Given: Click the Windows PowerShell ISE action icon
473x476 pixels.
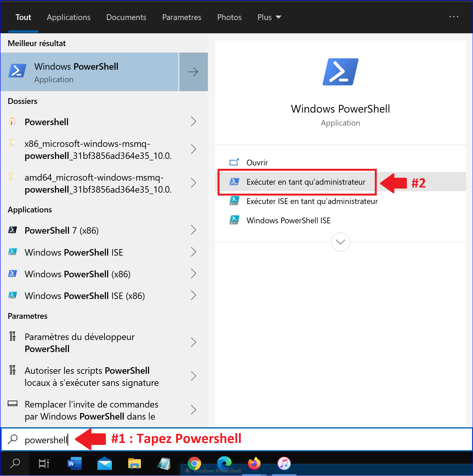Looking at the screenshot, I should (x=234, y=220).
